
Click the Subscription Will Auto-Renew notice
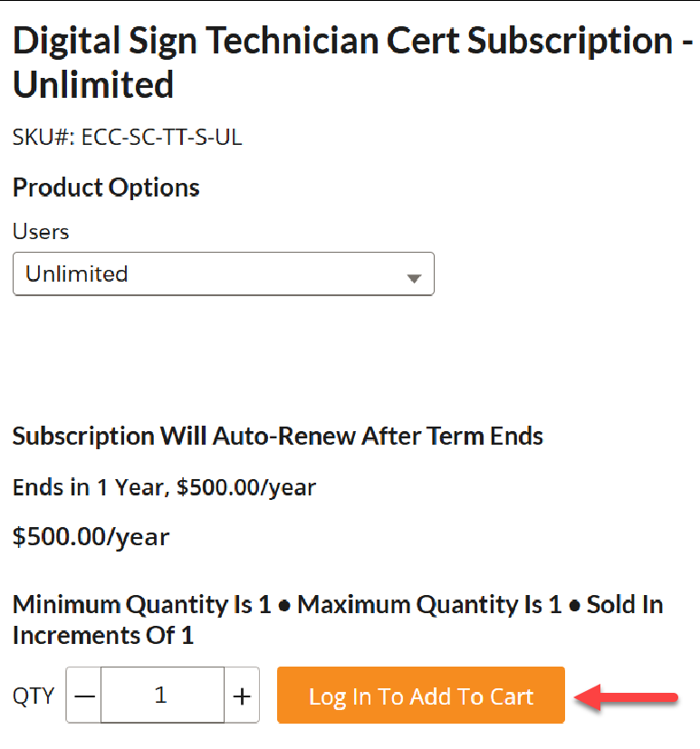(x=277, y=436)
